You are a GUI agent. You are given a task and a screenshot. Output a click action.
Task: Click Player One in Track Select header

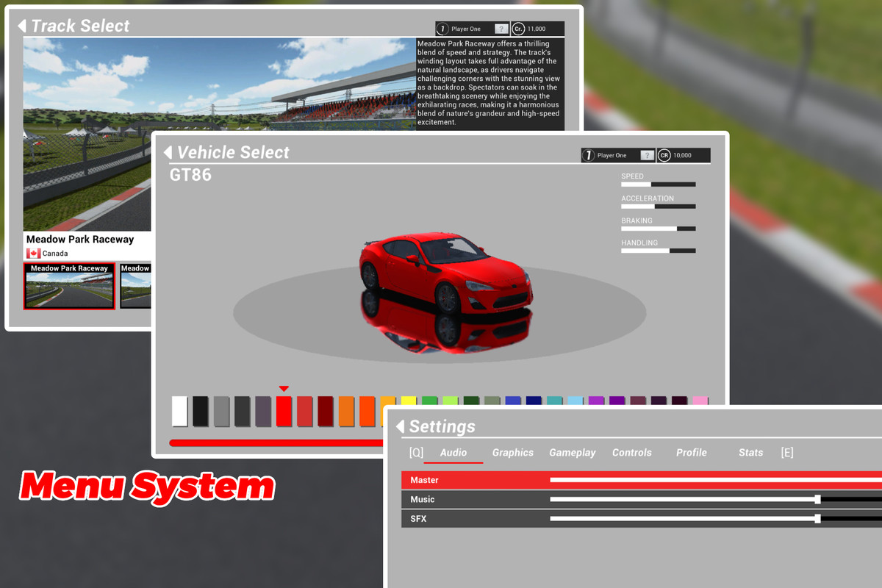466,29
